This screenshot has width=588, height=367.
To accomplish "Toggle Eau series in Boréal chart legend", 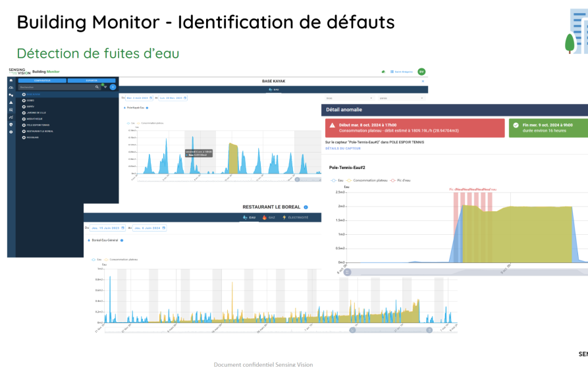I will [x=97, y=260].
